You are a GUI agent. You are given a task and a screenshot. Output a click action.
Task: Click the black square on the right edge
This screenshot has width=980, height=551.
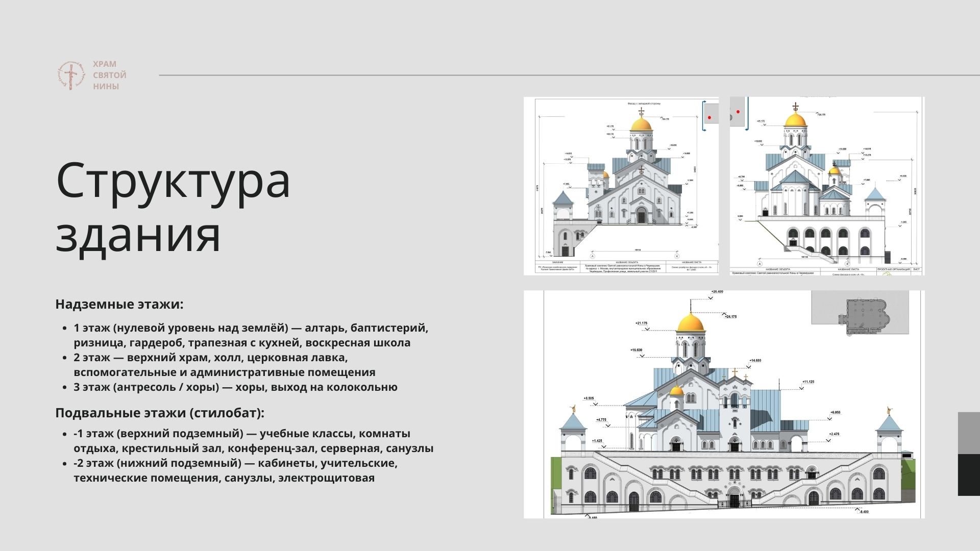click(969, 475)
